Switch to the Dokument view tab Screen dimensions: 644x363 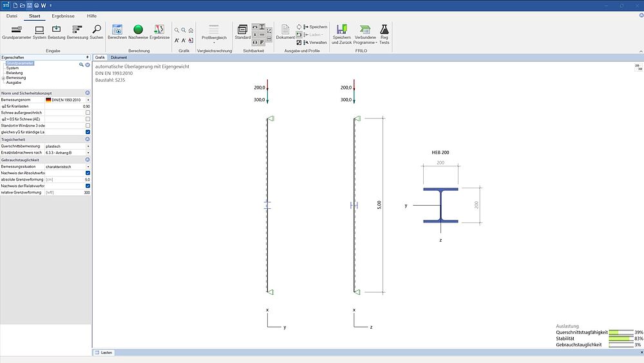[x=118, y=57]
